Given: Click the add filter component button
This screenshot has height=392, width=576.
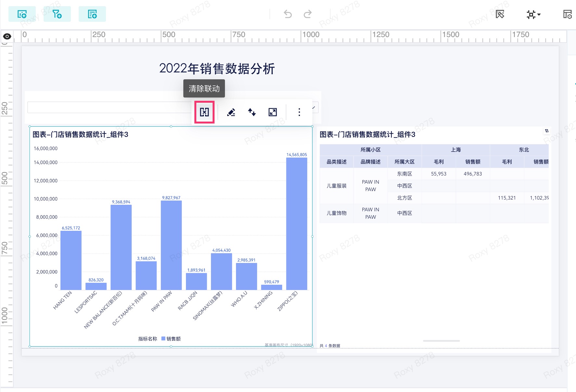Looking at the screenshot, I should 57,14.
